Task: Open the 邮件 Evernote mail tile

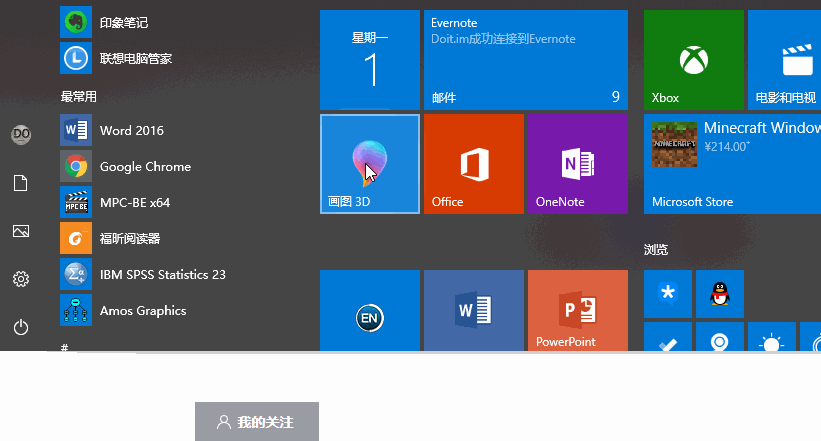Action: [x=526, y=60]
